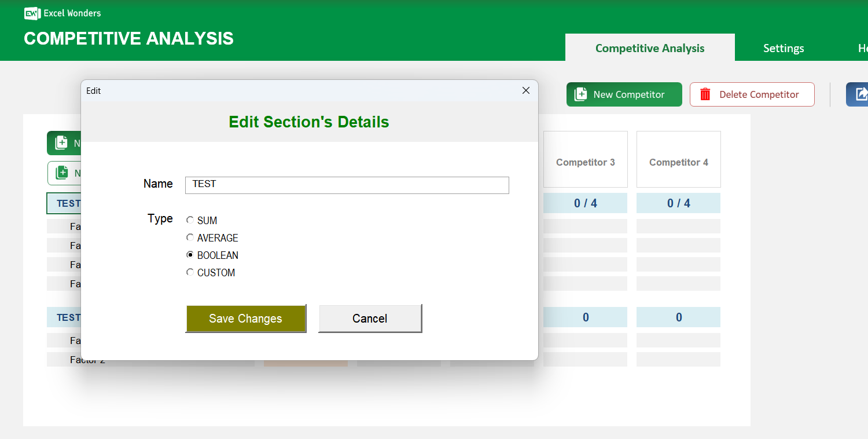This screenshot has height=439, width=868.
Task: Select the Competitor 4 column header
Action: [x=678, y=162]
